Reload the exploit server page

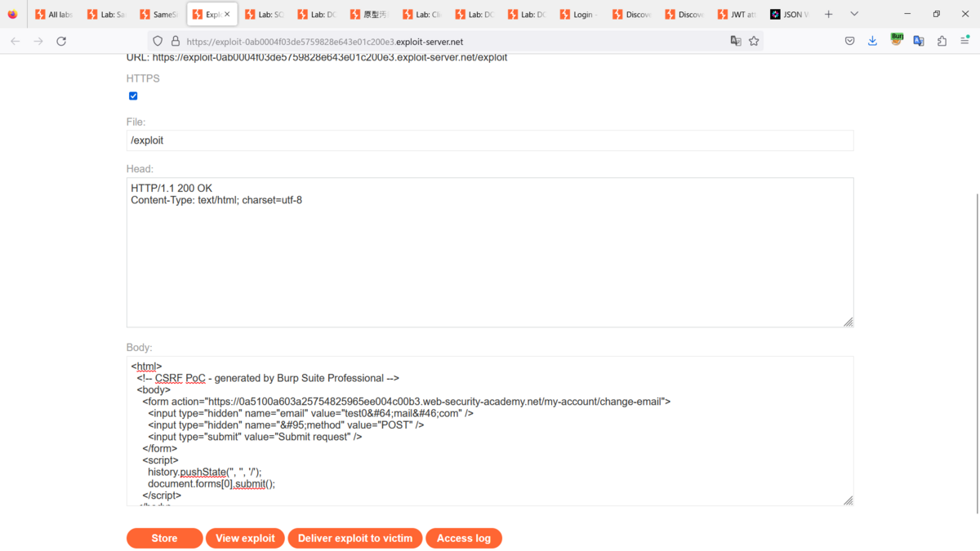(x=61, y=41)
